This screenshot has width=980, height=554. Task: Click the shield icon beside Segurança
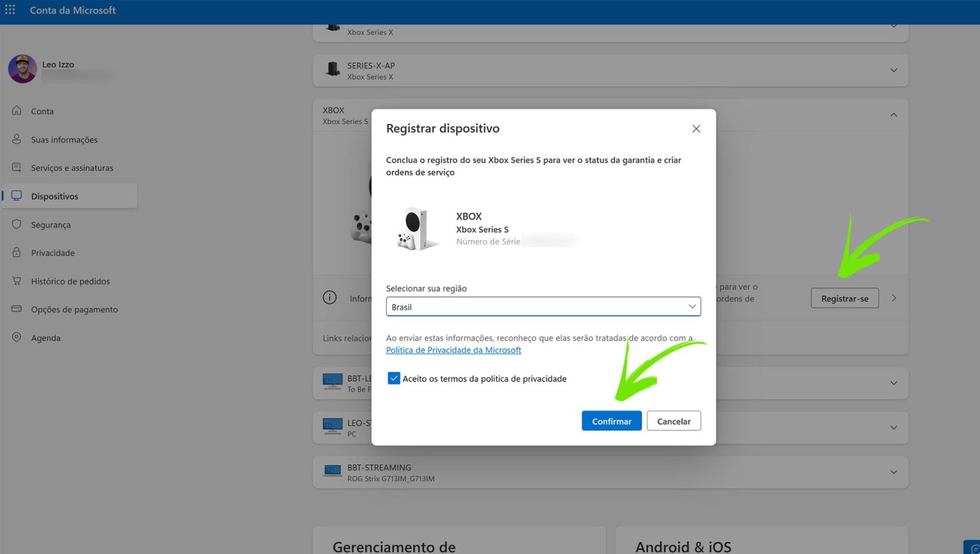tap(17, 224)
